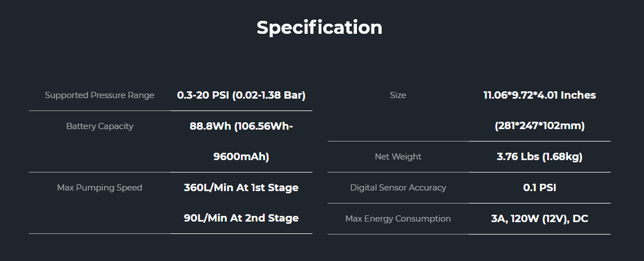Select the Size label
The width and height of the screenshot is (644, 261).
coord(398,95)
